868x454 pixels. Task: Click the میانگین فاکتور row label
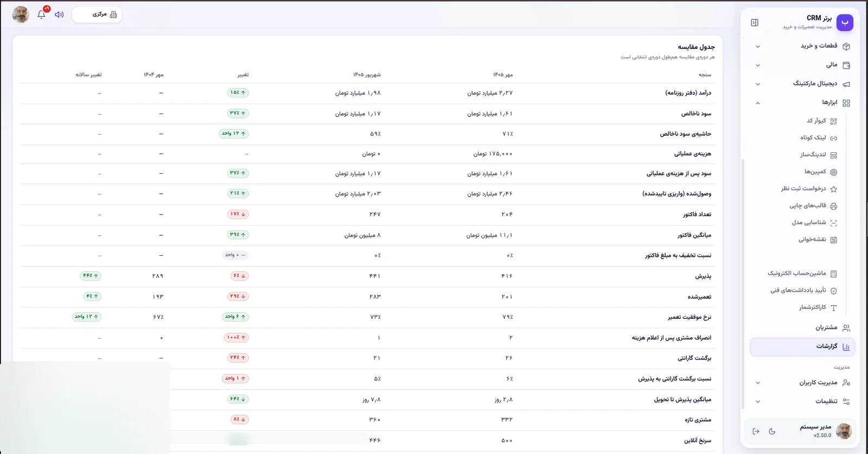(x=694, y=235)
